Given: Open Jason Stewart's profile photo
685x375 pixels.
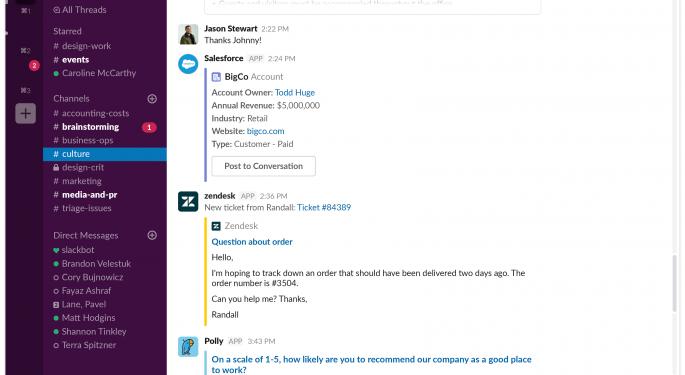Looking at the screenshot, I should (x=188, y=34).
